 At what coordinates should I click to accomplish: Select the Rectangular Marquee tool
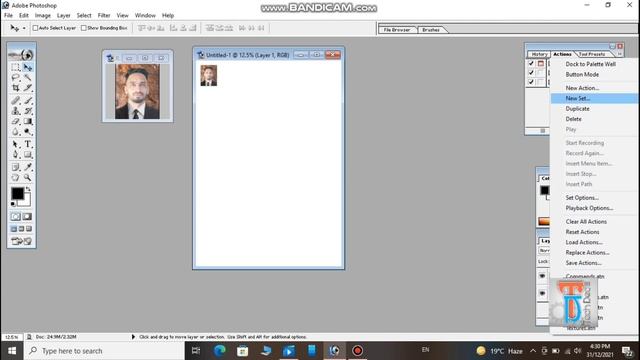click(x=16, y=67)
